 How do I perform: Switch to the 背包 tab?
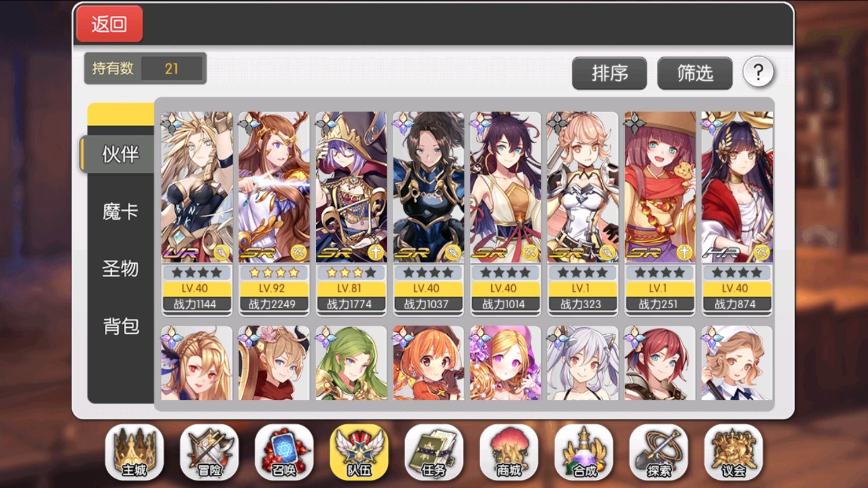tap(120, 326)
